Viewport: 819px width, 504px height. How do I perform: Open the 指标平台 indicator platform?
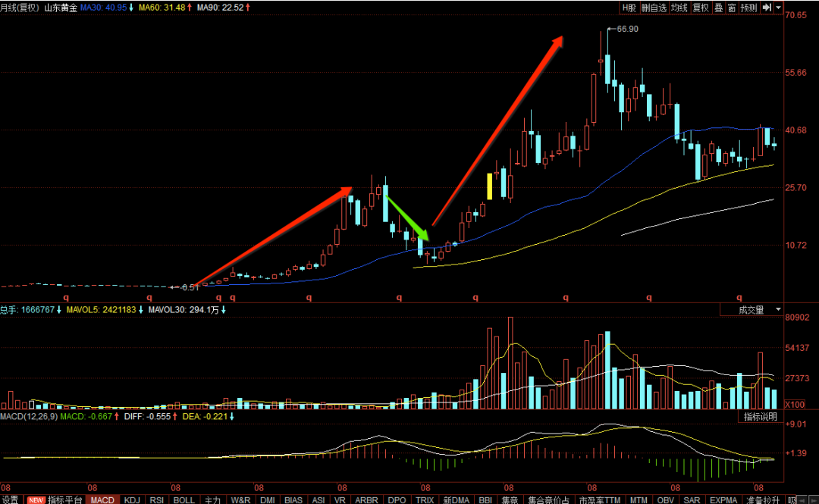(55, 499)
